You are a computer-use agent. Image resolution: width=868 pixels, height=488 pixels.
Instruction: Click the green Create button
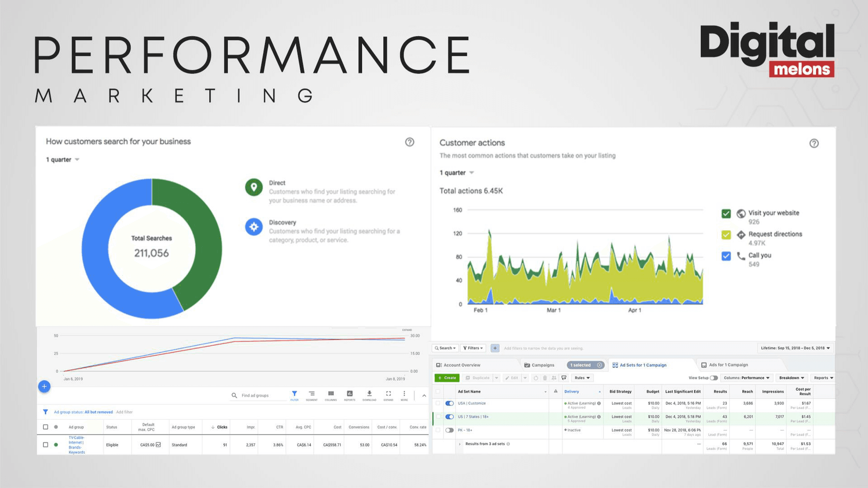(447, 378)
